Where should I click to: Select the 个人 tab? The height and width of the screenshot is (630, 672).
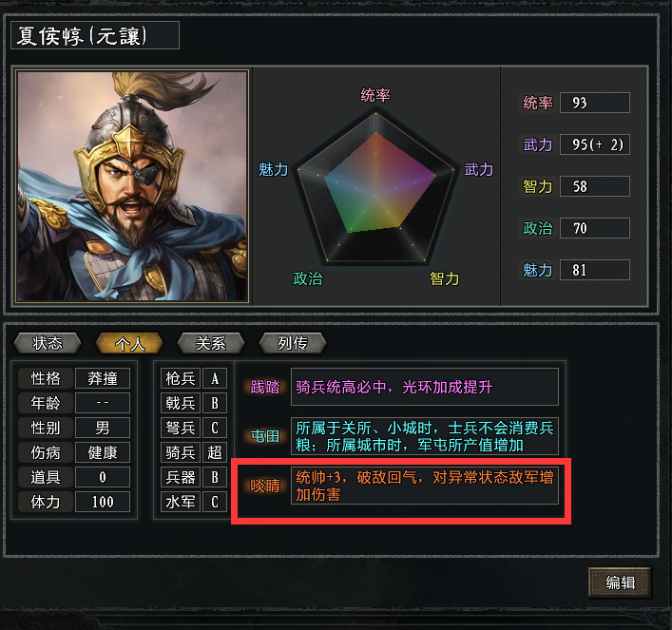click(129, 343)
